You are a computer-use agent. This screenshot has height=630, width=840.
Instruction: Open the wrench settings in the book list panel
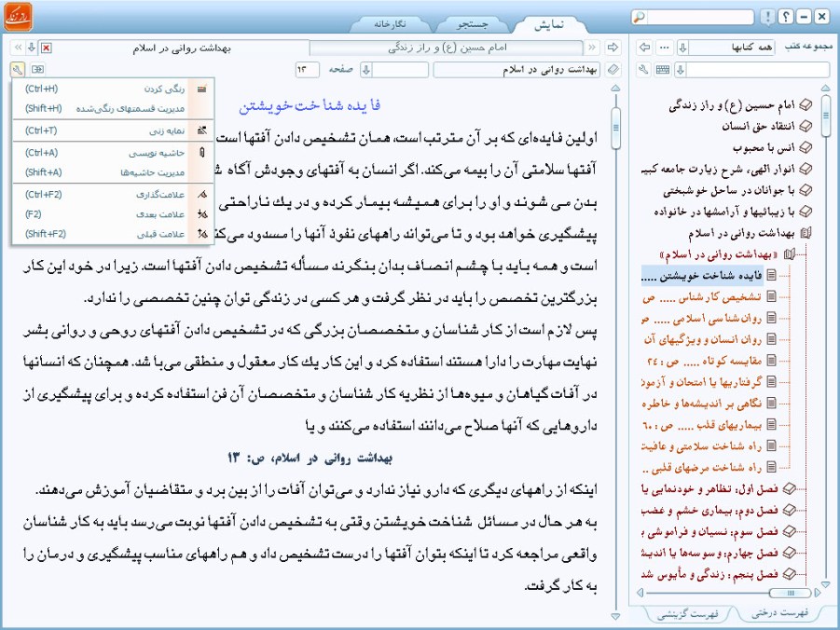point(644,70)
